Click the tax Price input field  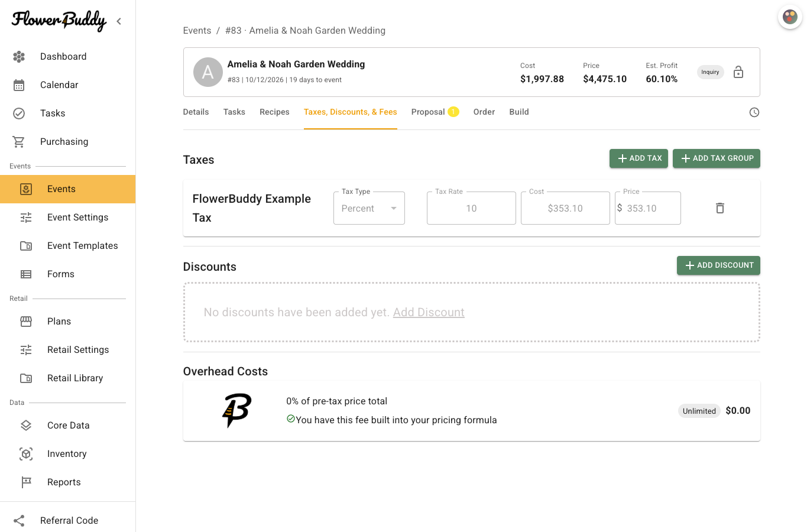(x=648, y=208)
